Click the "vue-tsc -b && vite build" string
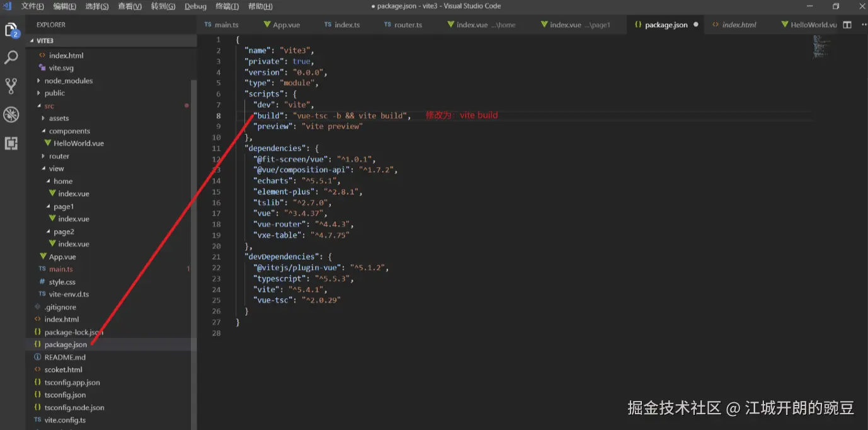Screen dimensions: 868x430 click(351, 115)
